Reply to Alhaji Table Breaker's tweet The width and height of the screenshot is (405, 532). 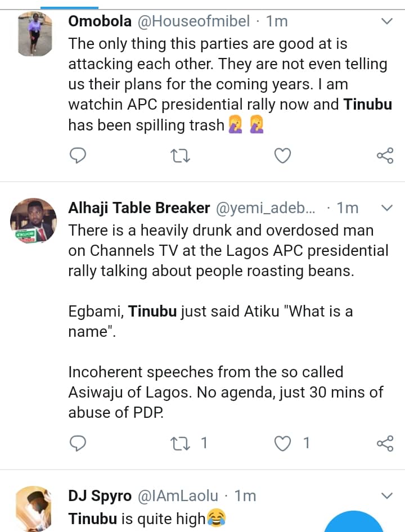click(x=78, y=443)
